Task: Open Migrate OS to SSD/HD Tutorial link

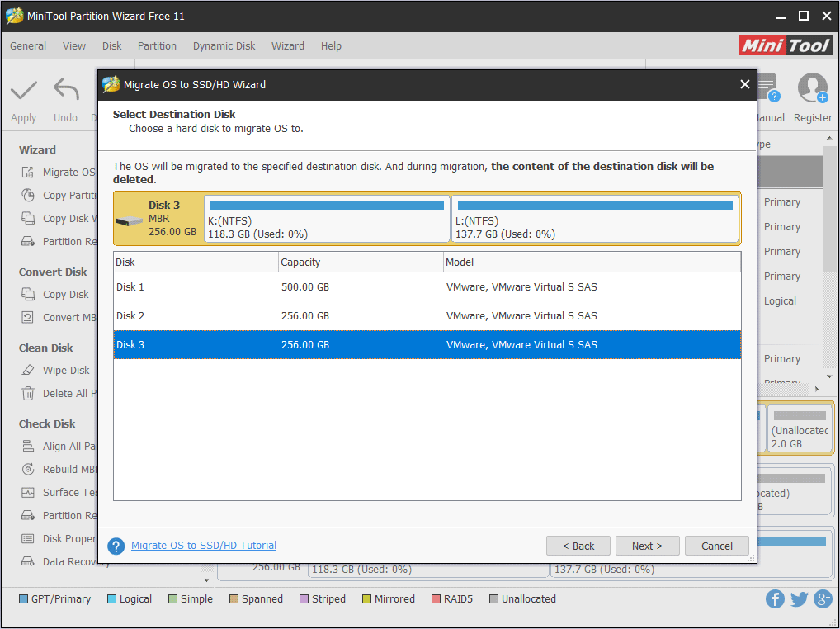Action: [204, 546]
